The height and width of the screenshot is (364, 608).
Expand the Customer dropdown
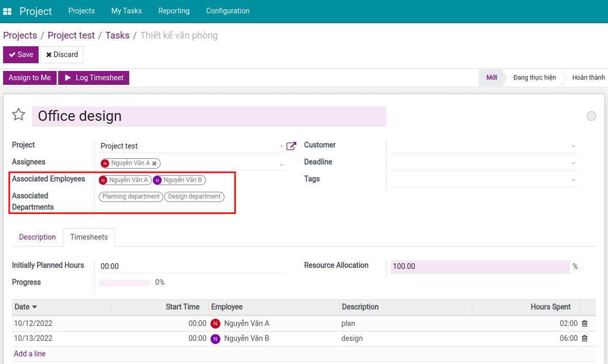[573, 147]
